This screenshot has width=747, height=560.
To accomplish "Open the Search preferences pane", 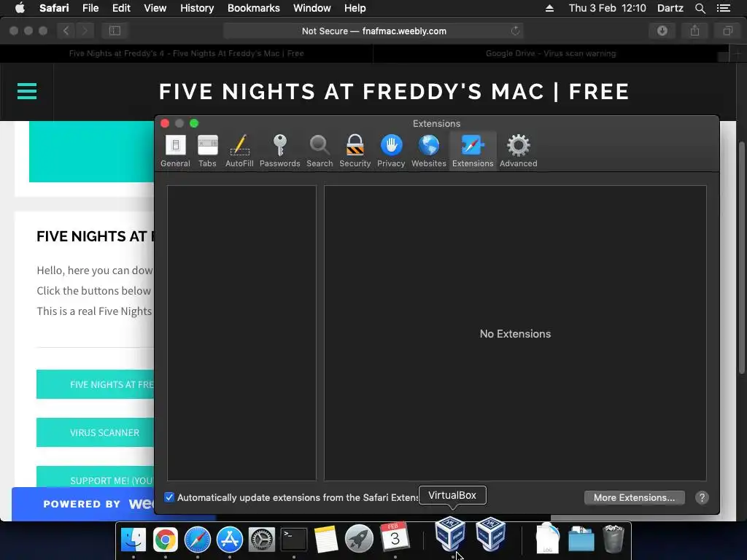I will [x=320, y=151].
